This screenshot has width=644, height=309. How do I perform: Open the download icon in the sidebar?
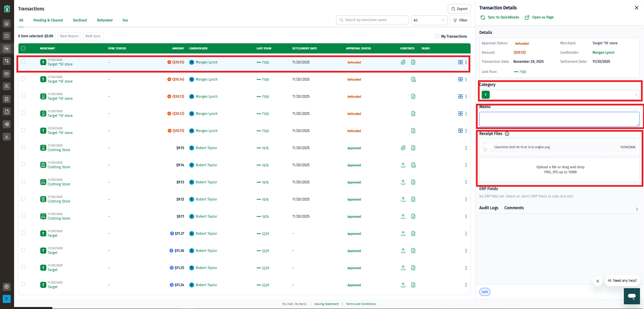point(7,137)
